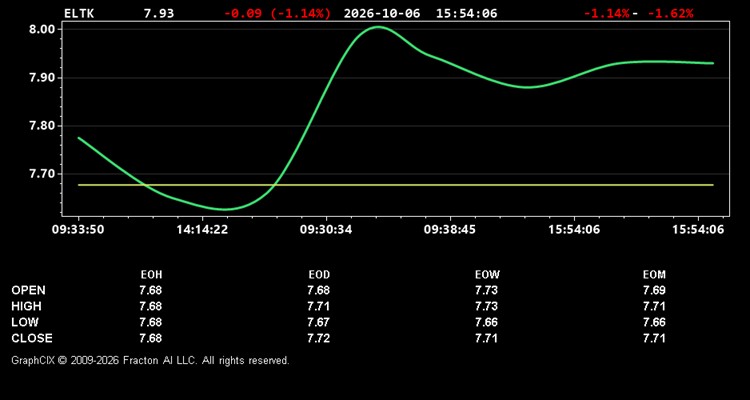Click the 09:30:34 x-axis time label
The height and width of the screenshot is (400, 750).
coord(326,230)
